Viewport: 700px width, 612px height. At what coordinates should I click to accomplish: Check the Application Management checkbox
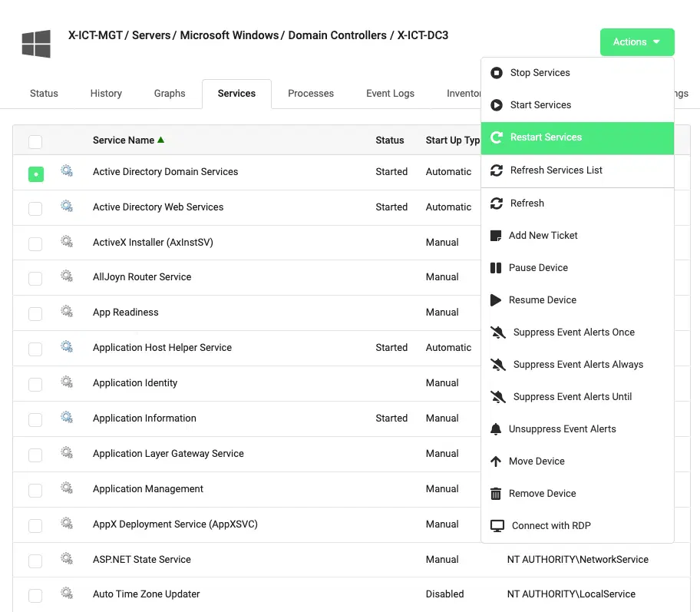[35, 491]
